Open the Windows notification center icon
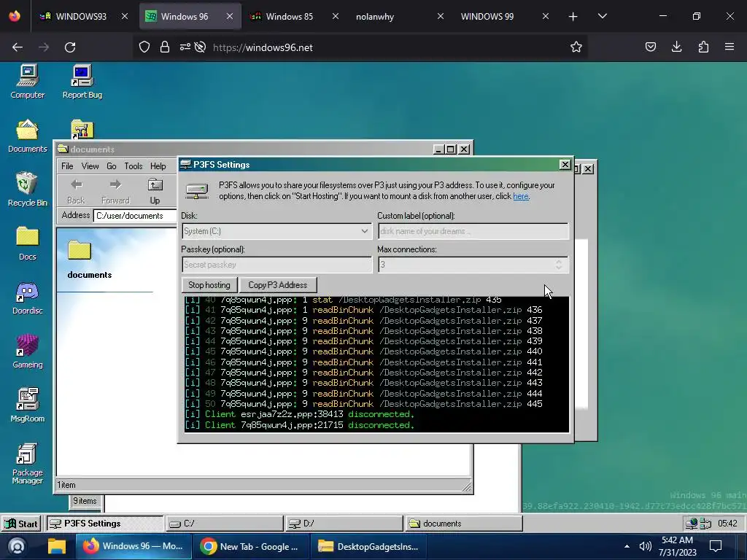The width and height of the screenshot is (747, 560). click(716, 546)
